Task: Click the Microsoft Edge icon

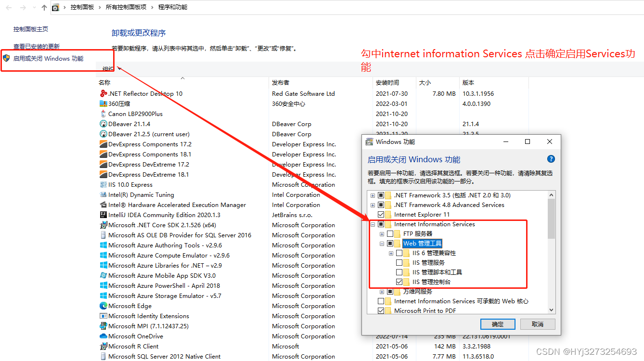Action: tap(103, 306)
